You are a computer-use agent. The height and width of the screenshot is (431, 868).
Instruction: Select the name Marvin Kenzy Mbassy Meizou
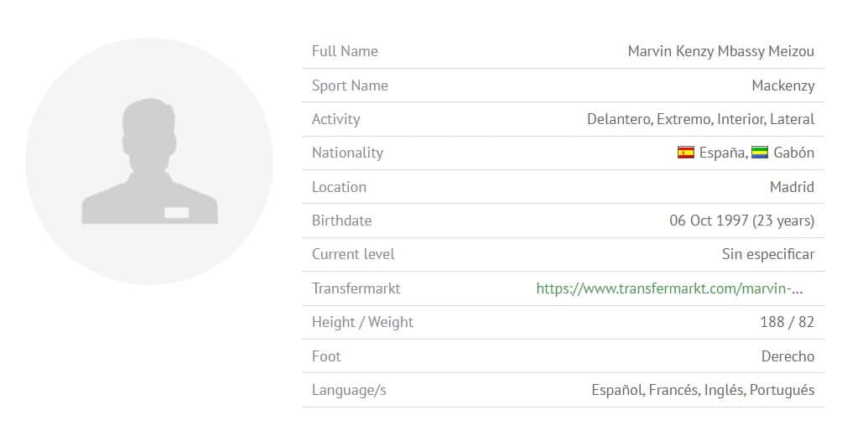[720, 51]
